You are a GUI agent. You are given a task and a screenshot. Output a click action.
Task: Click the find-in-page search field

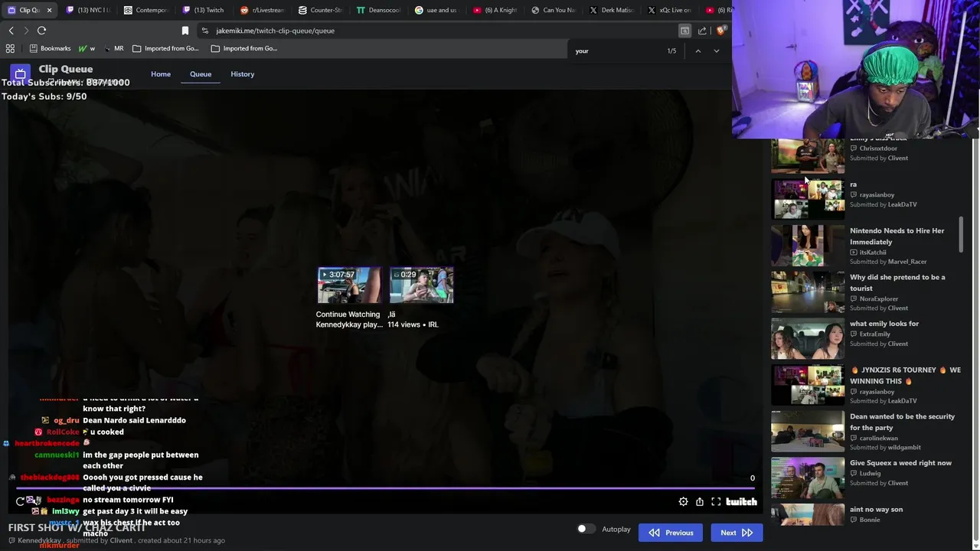click(616, 51)
